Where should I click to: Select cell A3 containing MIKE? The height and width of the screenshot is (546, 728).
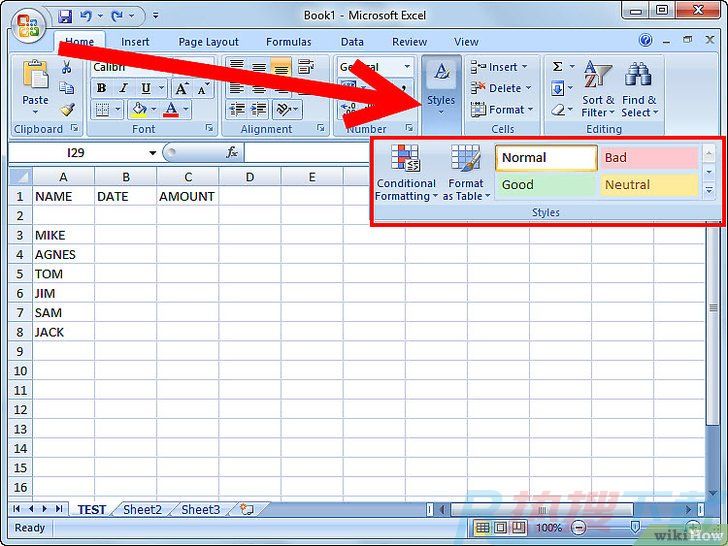[64, 235]
